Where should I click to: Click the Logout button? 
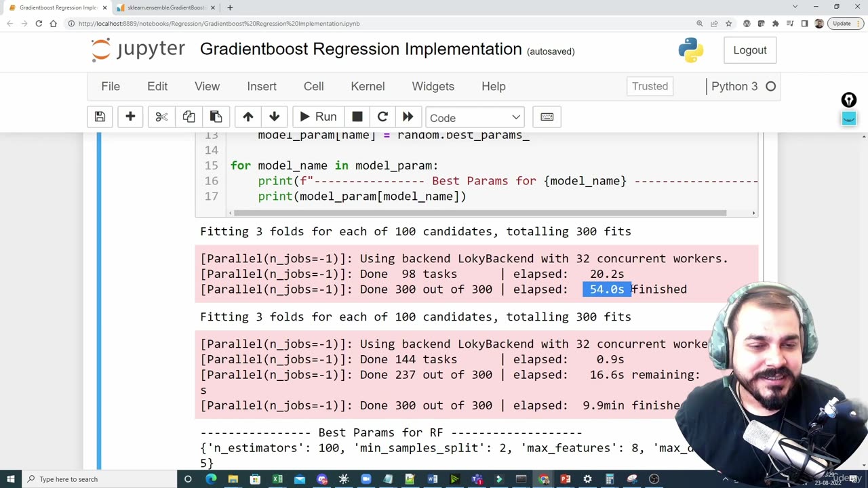750,50
